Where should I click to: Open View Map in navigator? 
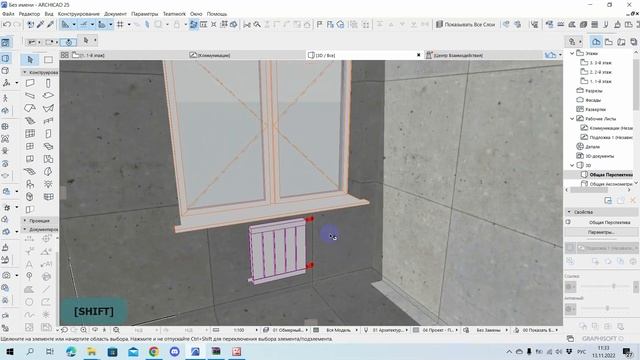pyautogui.click(x=609, y=42)
